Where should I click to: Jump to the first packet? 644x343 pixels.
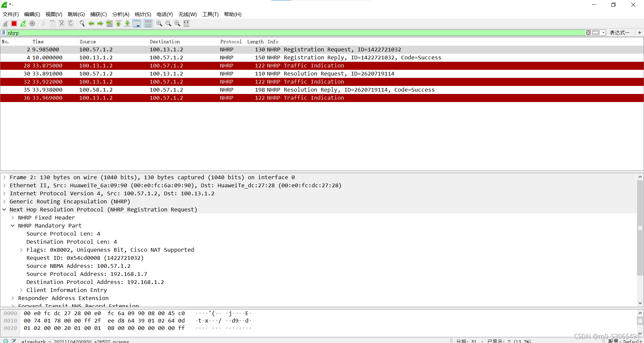pyautogui.click(x=118, y=23)
